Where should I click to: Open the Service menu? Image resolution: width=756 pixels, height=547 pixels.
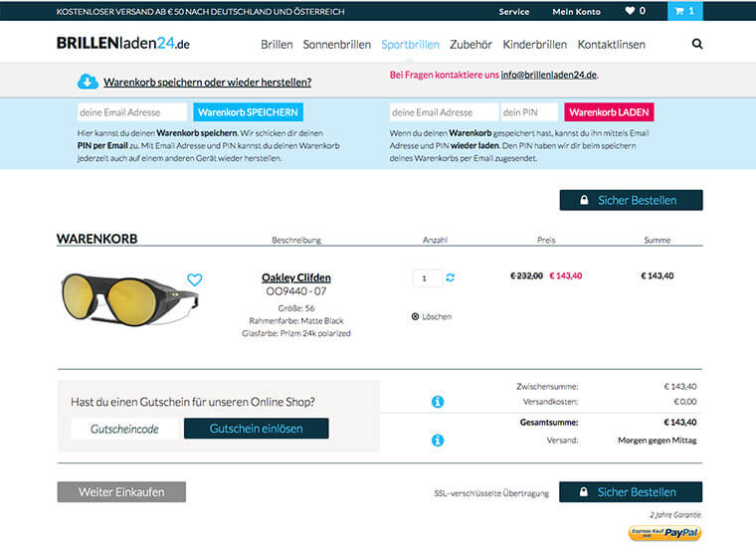point(514,12)
